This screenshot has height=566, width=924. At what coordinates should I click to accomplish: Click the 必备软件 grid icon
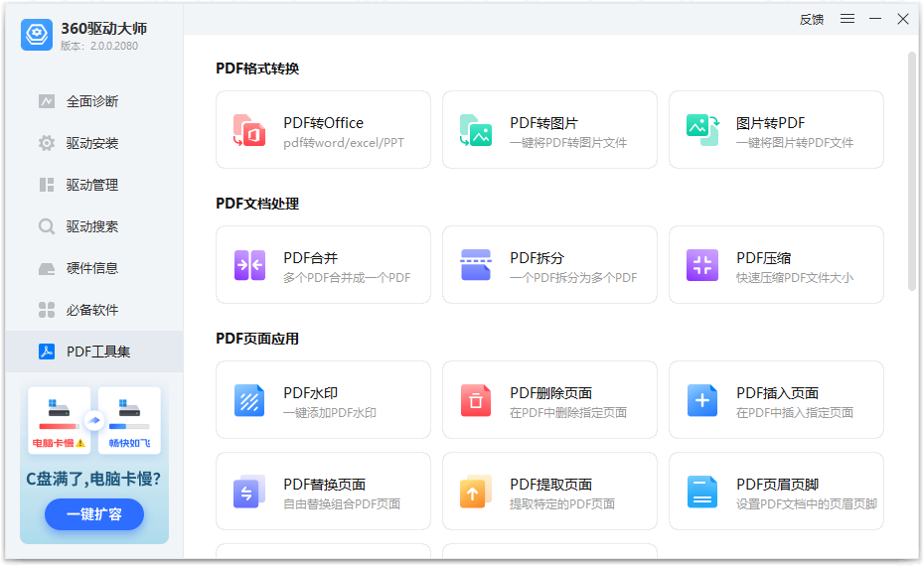pyautogui.click(x=47, y=310)
